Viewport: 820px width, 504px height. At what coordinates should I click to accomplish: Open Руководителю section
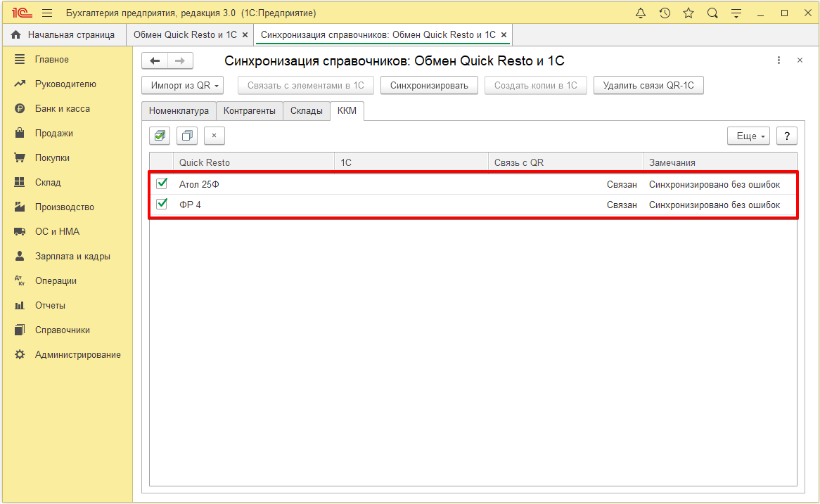coord(65,84)
